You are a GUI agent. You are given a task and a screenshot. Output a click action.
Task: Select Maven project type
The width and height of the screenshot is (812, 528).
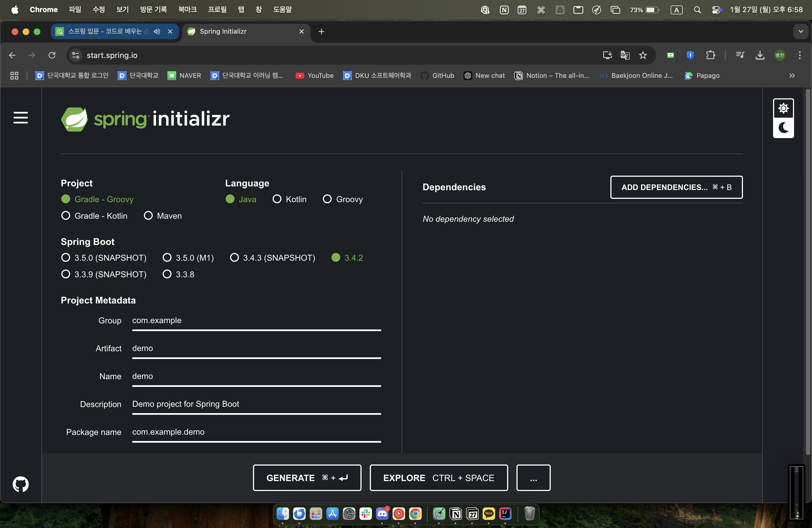click(x=148, y=216)
